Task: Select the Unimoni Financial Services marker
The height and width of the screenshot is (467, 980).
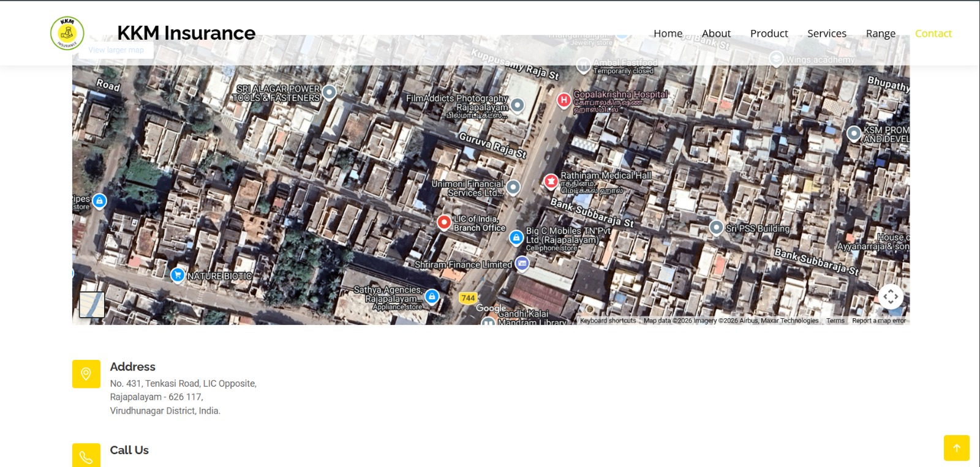Action: [513, 187]
